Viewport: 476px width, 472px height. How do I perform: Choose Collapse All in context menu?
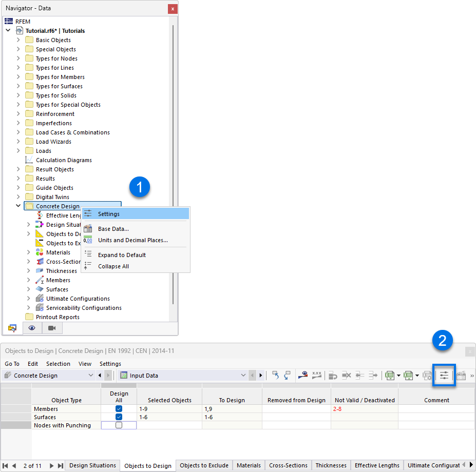coord(136,266)
